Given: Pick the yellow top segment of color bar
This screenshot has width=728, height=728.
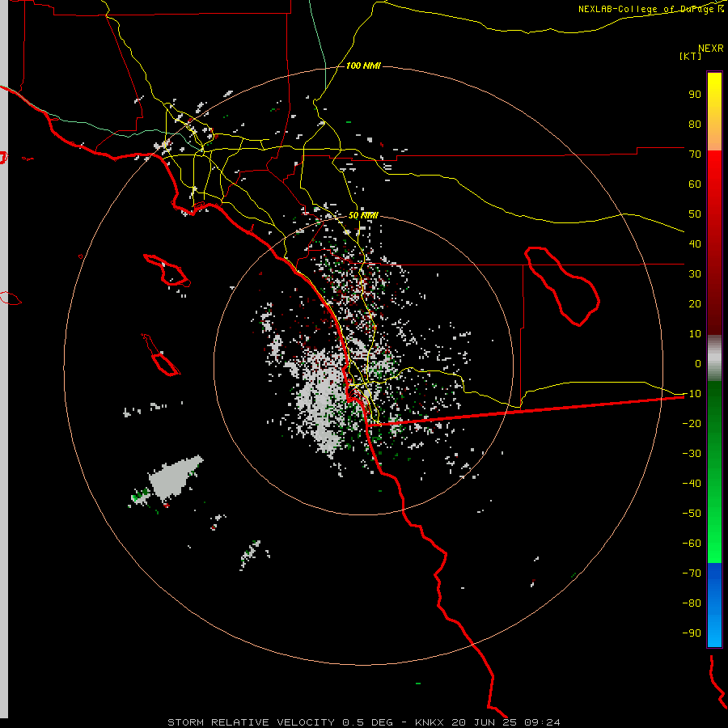Looking at the screenshot, I should pos(714,112).
